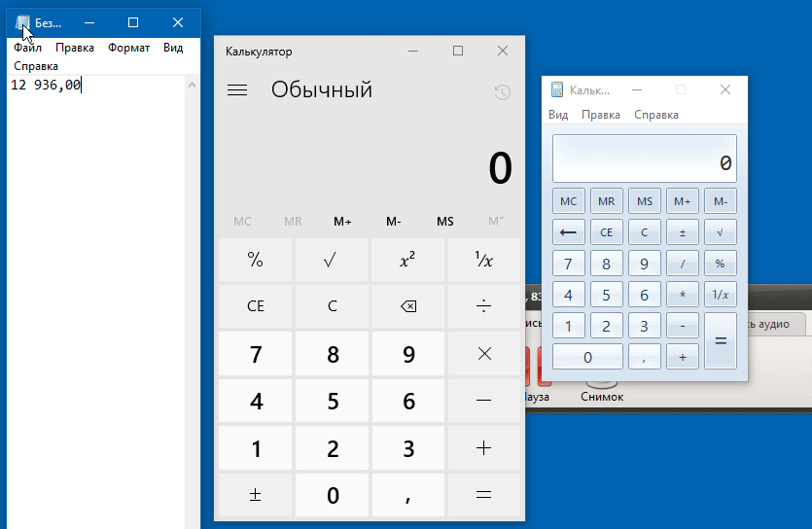This screenshot has height=529, width=812.
Task: Toggle the ± sign in the small calculator
Action: click(x=683, y=232)
